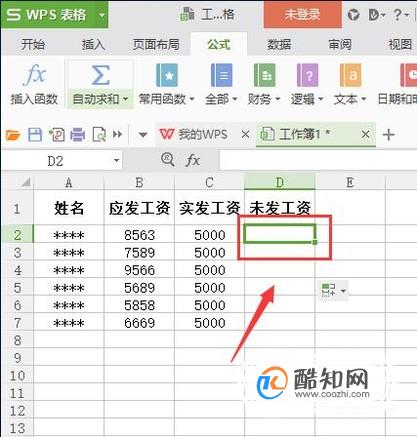Screen dimensions: 417x437
Task: Click the Insert Function fx icon
Action: (34, 75)
